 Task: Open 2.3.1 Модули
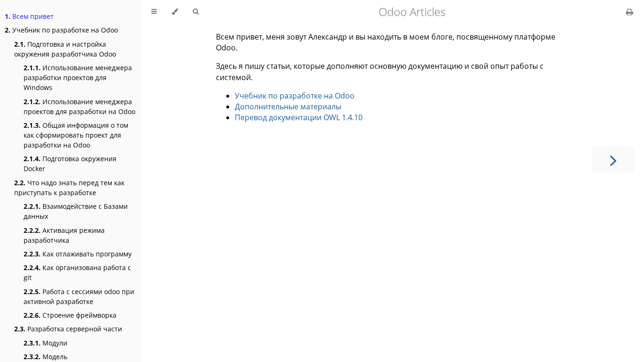coord(45,343)
